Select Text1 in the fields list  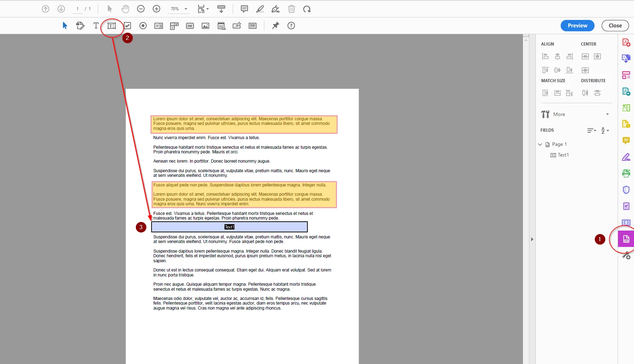(x=560, y=155)
